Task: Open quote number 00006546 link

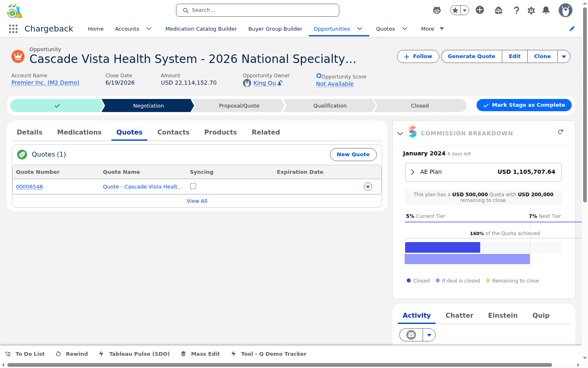Action: [x=29, y=187]
